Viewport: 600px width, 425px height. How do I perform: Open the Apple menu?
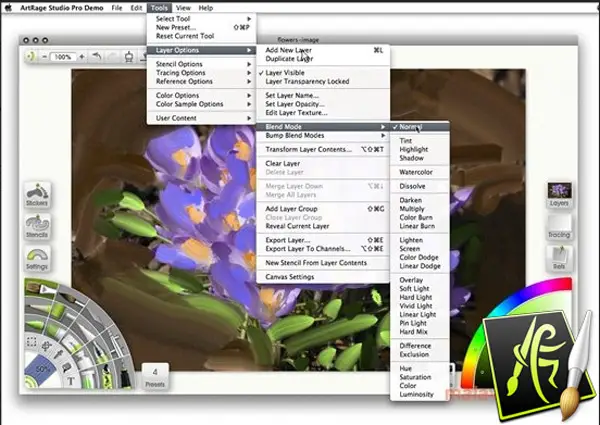click(x=8, y=8)
